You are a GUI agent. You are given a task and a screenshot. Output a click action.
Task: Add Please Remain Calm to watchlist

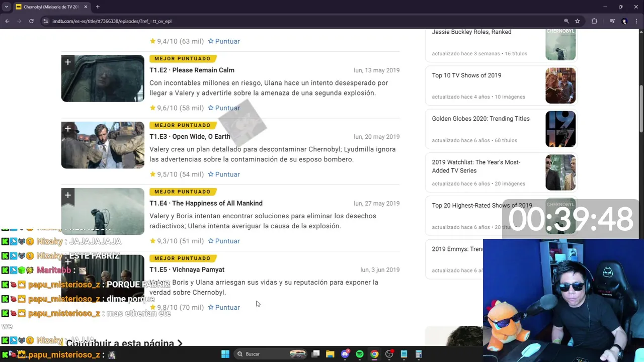pyautogui.click(x=68, y=62)
